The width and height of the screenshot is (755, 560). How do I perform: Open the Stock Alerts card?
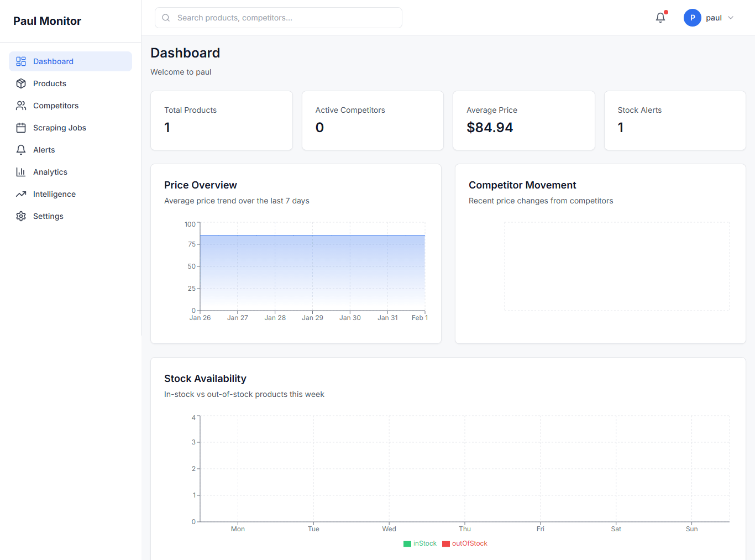(x=674, y=121)
